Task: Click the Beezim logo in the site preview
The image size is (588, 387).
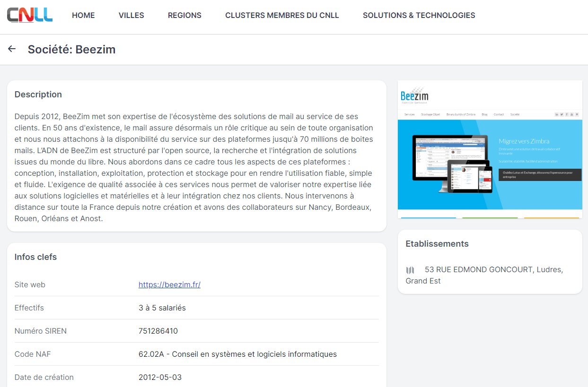Action: 414,95
